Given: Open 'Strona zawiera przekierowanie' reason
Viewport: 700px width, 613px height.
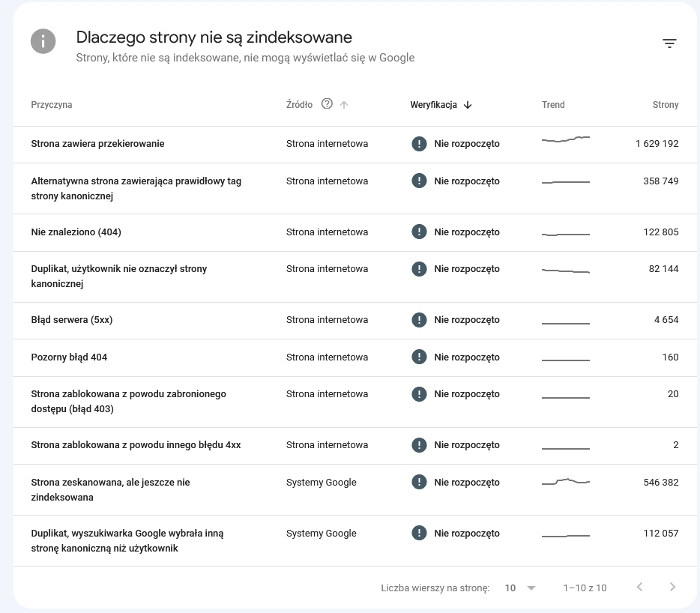Looking at the screenshot, I should tap(97, 144).
